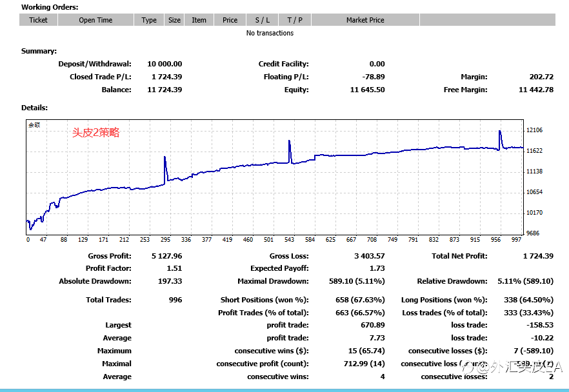Select the Margin value 202.72
569x392 pixels.
click(x=541, y=77)
